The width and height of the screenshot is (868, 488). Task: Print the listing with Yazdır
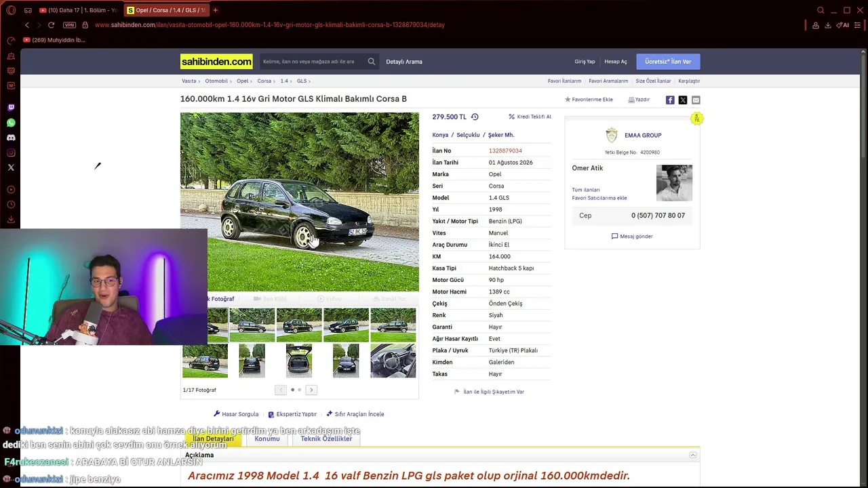[639, 100]
